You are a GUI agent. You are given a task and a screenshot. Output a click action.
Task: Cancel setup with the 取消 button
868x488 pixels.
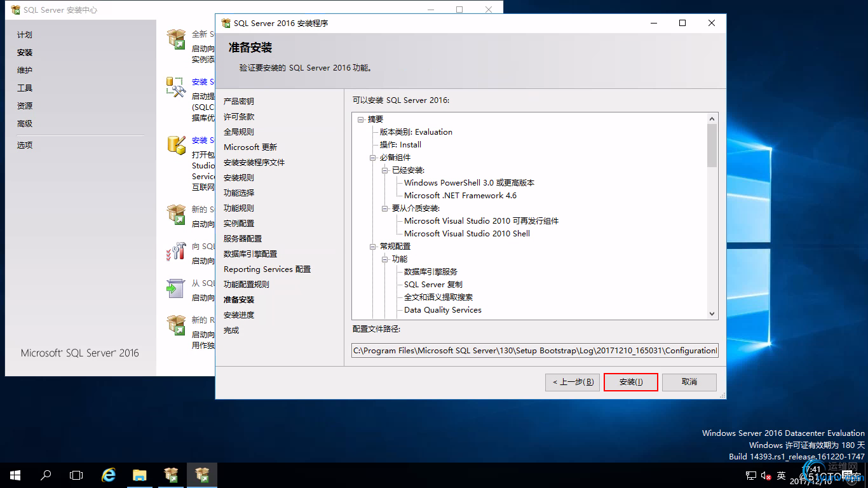click(689, 382)
